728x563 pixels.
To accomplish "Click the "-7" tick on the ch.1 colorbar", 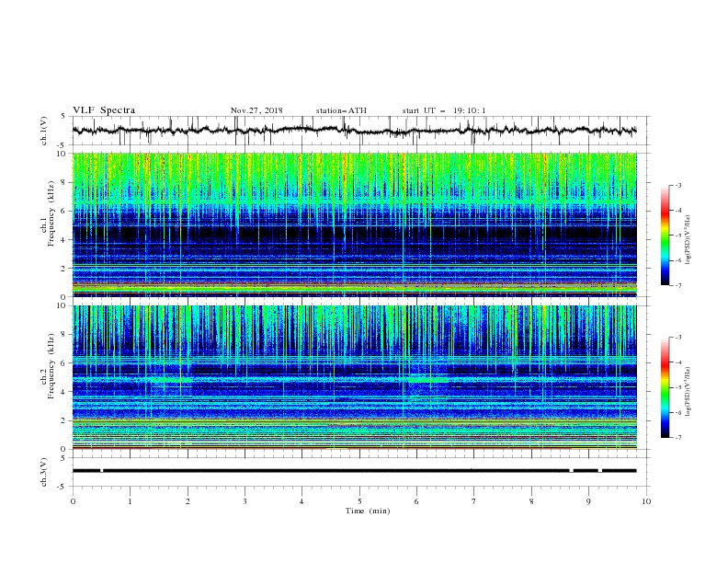I will tap(677, 285).
